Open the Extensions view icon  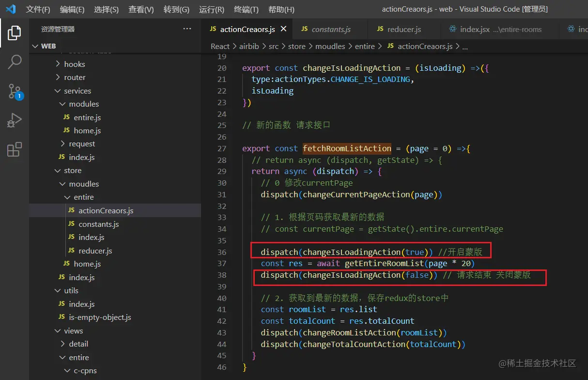14,149
